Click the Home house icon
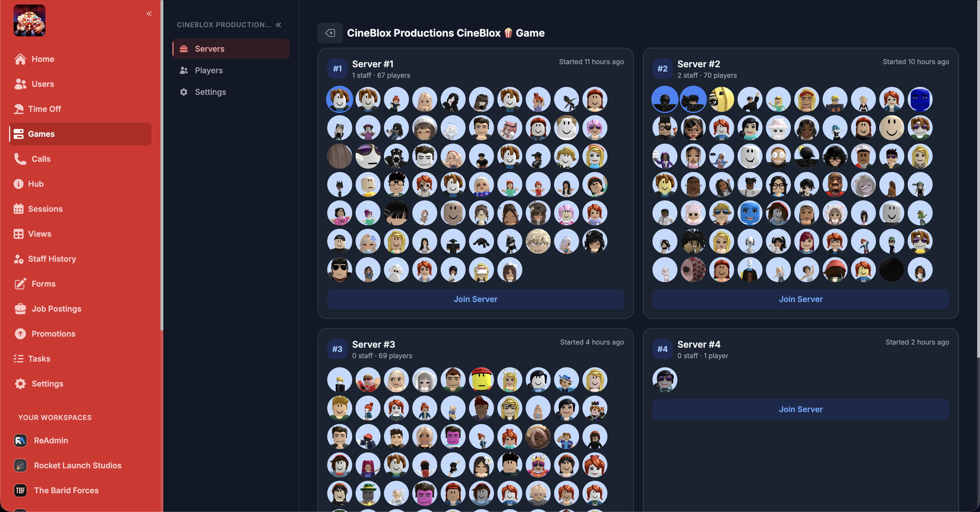The image size is (980, 512). [20, 59]
